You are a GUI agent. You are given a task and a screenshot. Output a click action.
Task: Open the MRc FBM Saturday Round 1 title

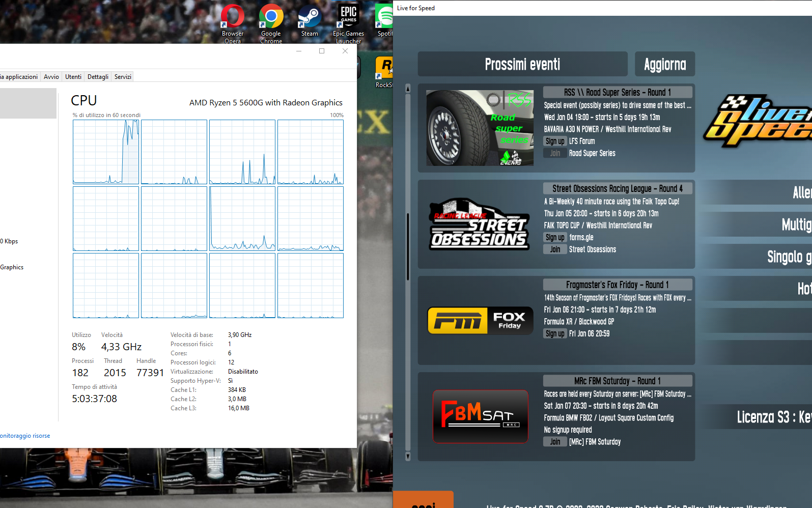618,381
